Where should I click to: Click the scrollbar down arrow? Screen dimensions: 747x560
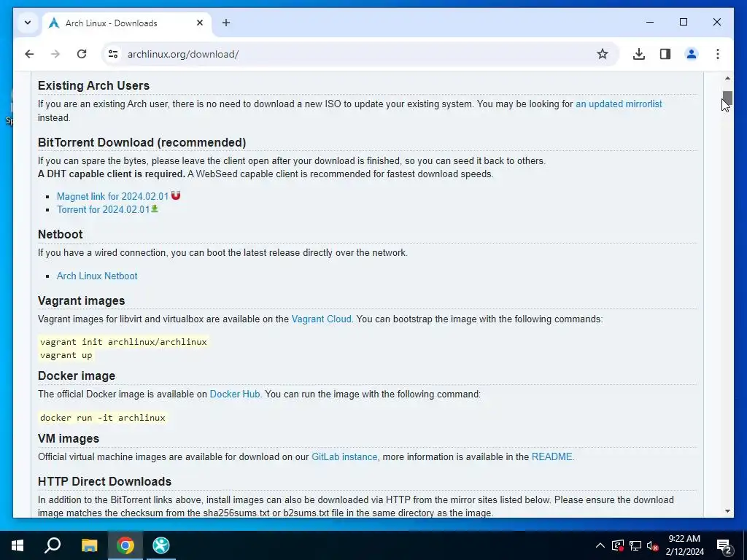tap(727, 511)
